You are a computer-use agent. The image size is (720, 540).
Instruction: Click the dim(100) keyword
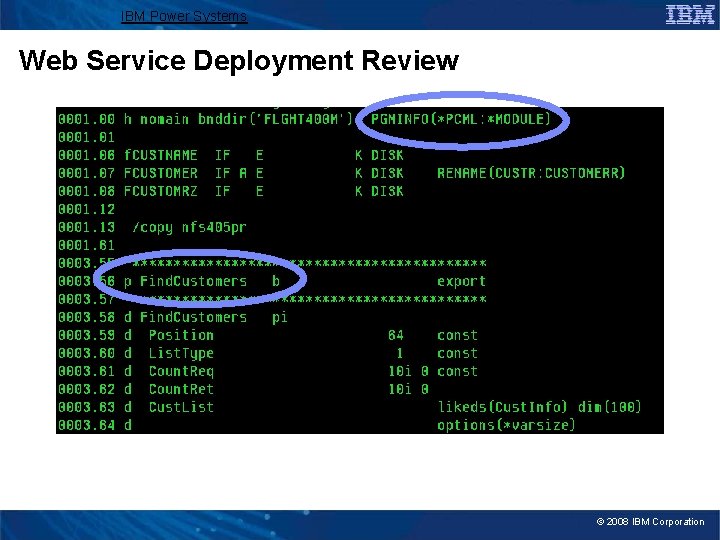pos(609,407)
